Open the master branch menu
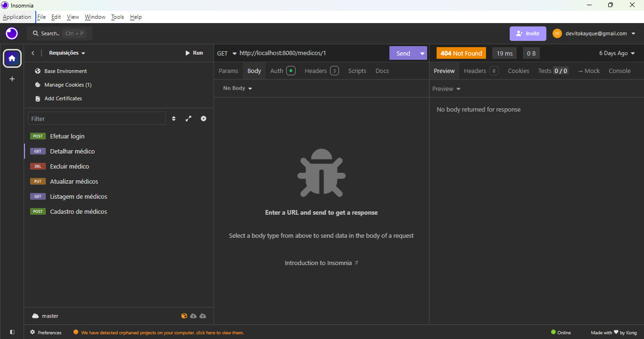Viewport: 644px width, 339px height. [45, 316]
